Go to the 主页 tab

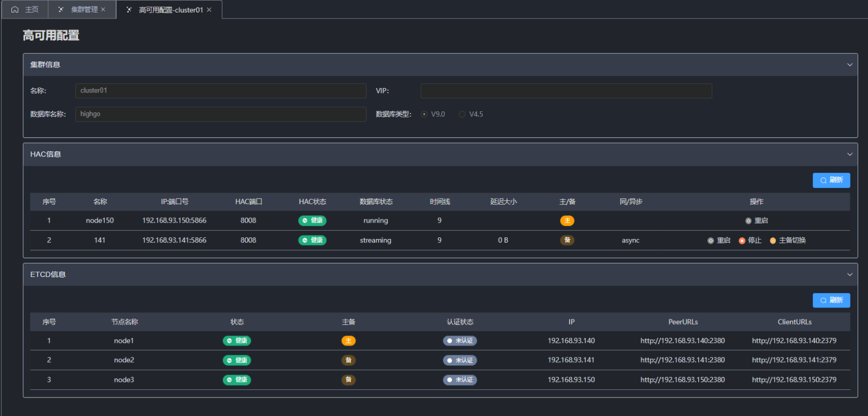[31, 10]
